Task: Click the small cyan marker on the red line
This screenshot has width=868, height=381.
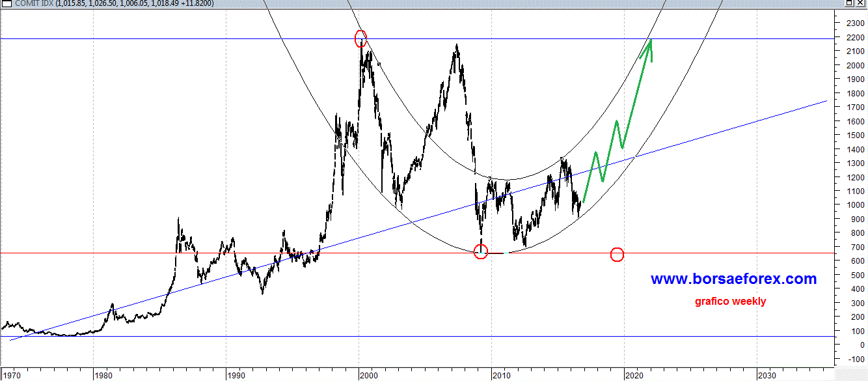Action: click(506, 253)
